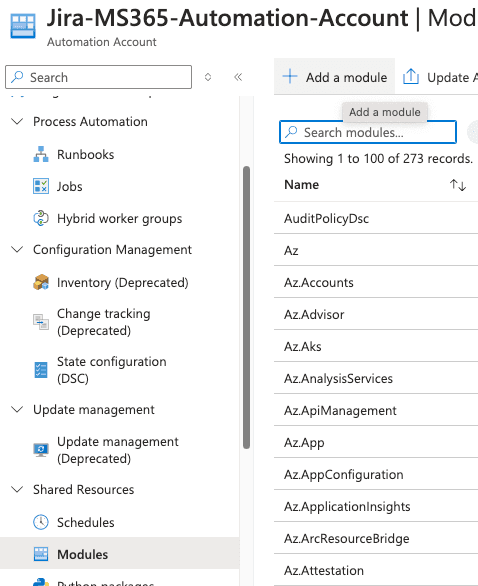Open Schedules from the sidebar
Screen dimensions: 478x586
tap(86, 522)
